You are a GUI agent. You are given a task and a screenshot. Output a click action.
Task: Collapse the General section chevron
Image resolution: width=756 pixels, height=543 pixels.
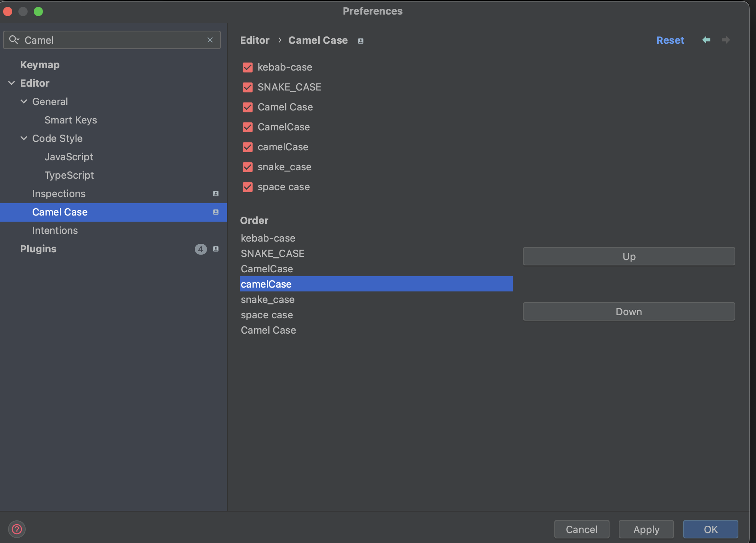click(24, 102)
